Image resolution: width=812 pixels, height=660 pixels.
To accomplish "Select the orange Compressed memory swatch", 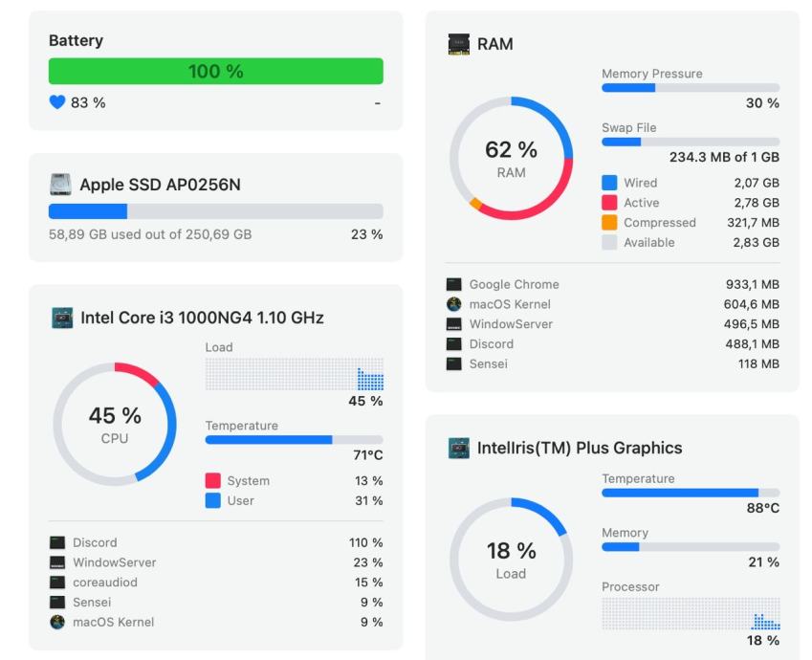I will tap(609, 222).
